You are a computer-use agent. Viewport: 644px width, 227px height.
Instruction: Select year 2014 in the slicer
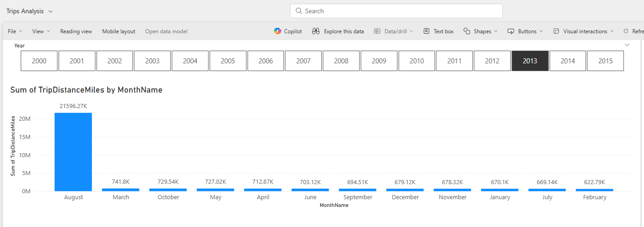pyautogui.click(x=568, y=61)
